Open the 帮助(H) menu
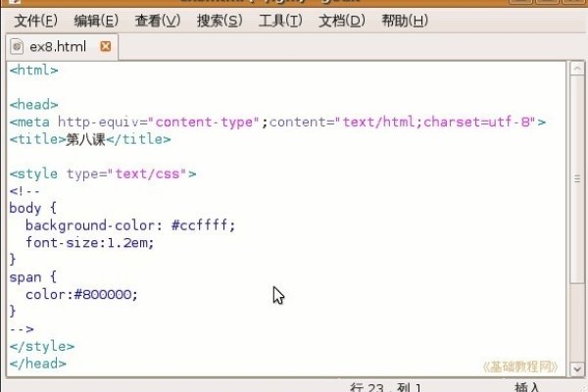 point(404,21)
